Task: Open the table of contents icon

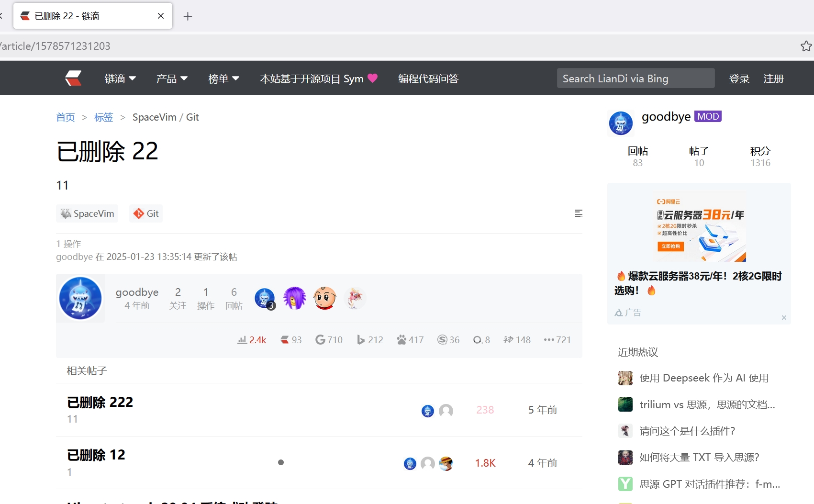Action: (578, 213)
